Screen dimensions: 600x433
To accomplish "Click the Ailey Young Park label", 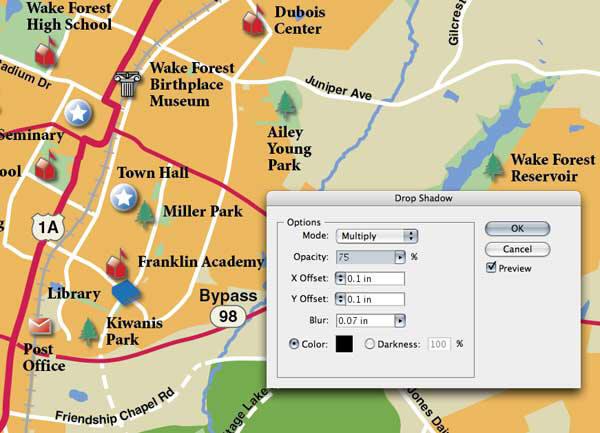I will [x=289, y=148].
